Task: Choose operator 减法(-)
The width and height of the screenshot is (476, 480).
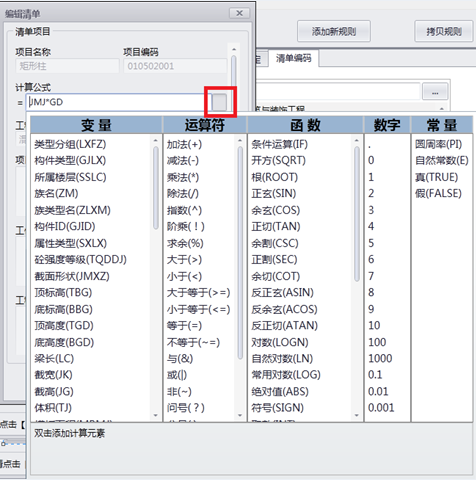Action: click(183, 161)
